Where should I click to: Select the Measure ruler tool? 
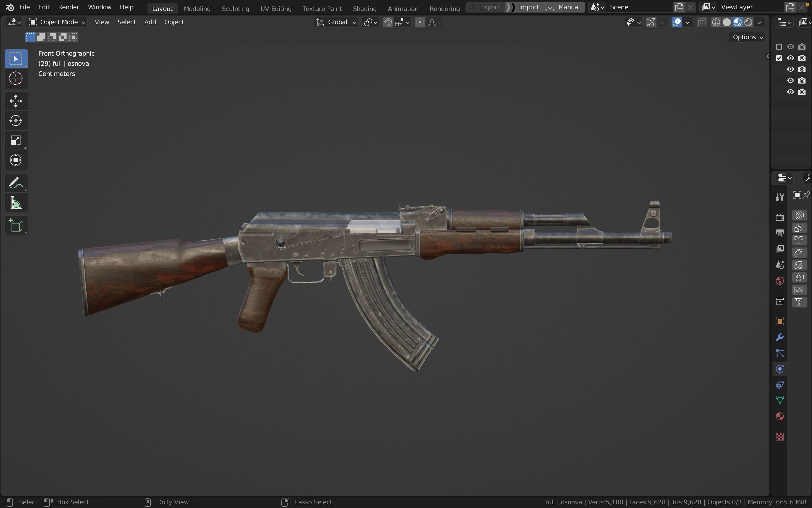pos(16,203)
